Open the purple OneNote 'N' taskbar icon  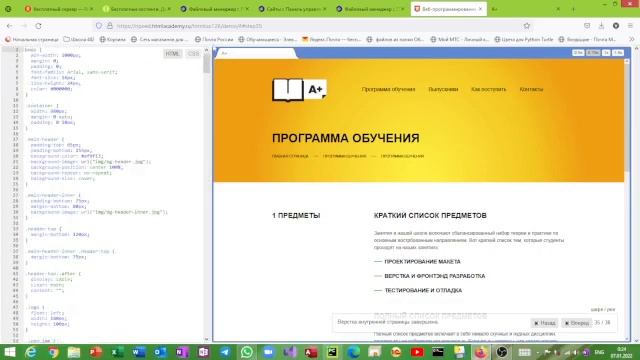point(182,352)
